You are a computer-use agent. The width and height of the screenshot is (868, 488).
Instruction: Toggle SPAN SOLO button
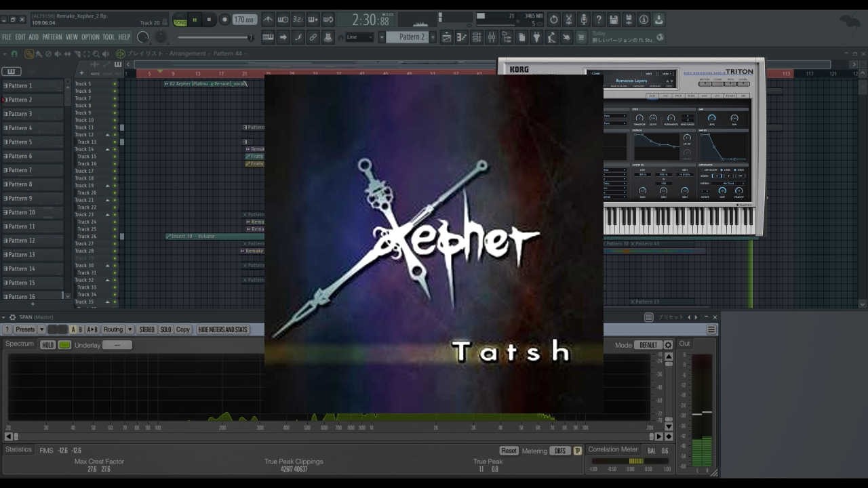coord(165,329)
